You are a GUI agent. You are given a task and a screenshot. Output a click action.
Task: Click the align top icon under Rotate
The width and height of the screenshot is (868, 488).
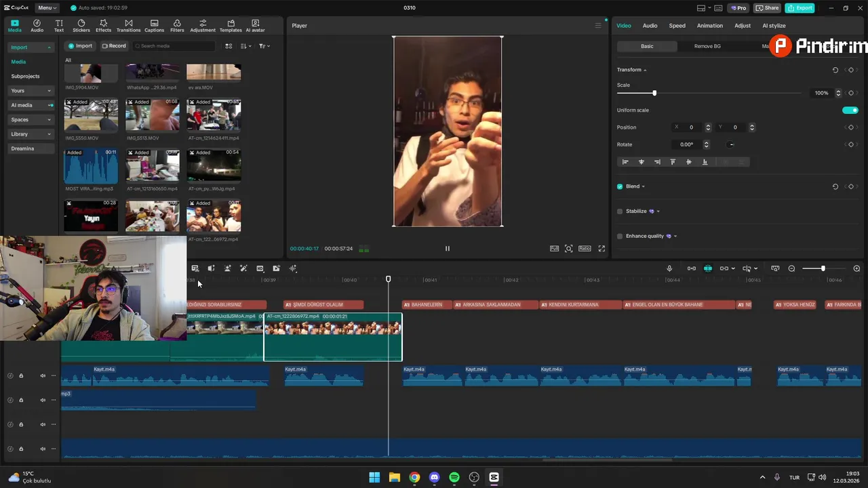click(x=673, y=162)
